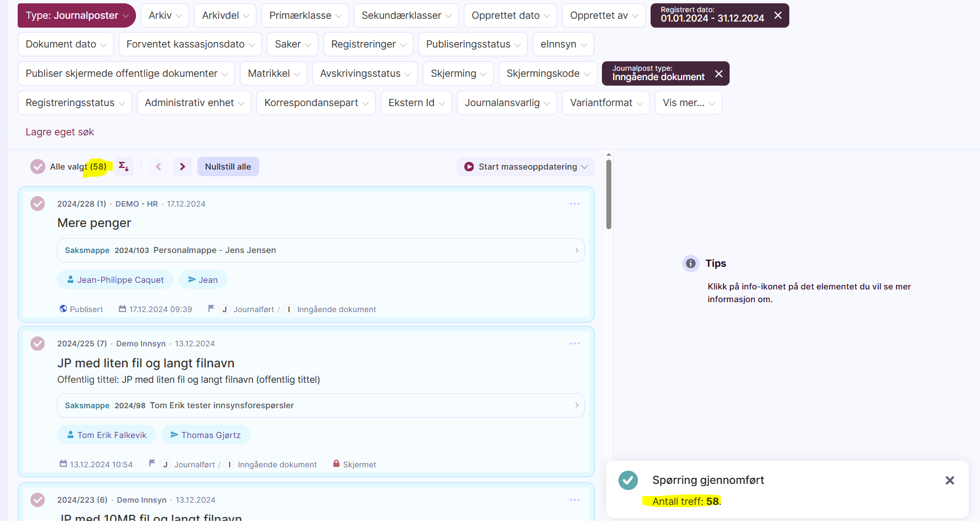Click the flag icon on Mere penger

(x=211, y=309)
